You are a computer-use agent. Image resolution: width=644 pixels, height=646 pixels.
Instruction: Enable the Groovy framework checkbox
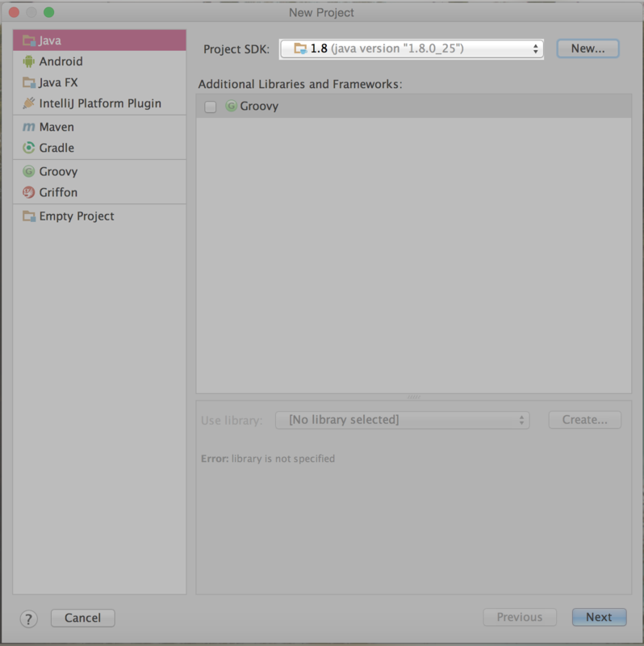click(x=211, y=107)
